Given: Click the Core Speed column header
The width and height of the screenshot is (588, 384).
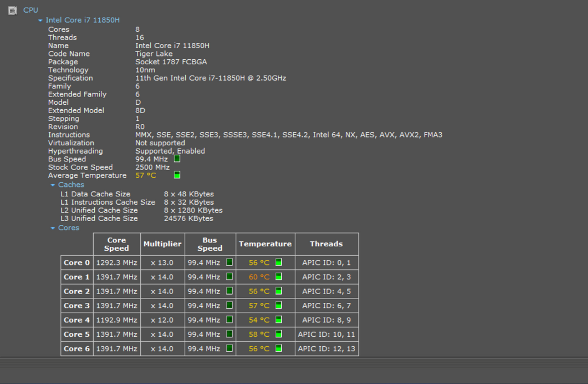Looking at the screenshot, I should click(x=117, y=244).
